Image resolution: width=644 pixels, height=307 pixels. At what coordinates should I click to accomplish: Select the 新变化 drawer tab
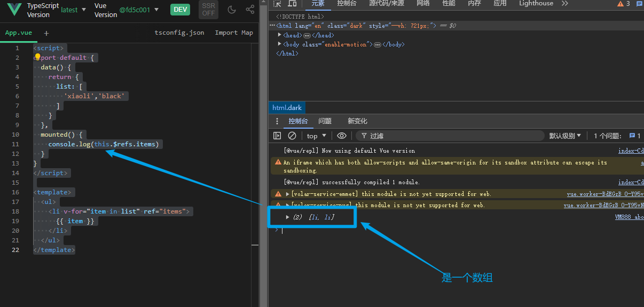[357, 121]
